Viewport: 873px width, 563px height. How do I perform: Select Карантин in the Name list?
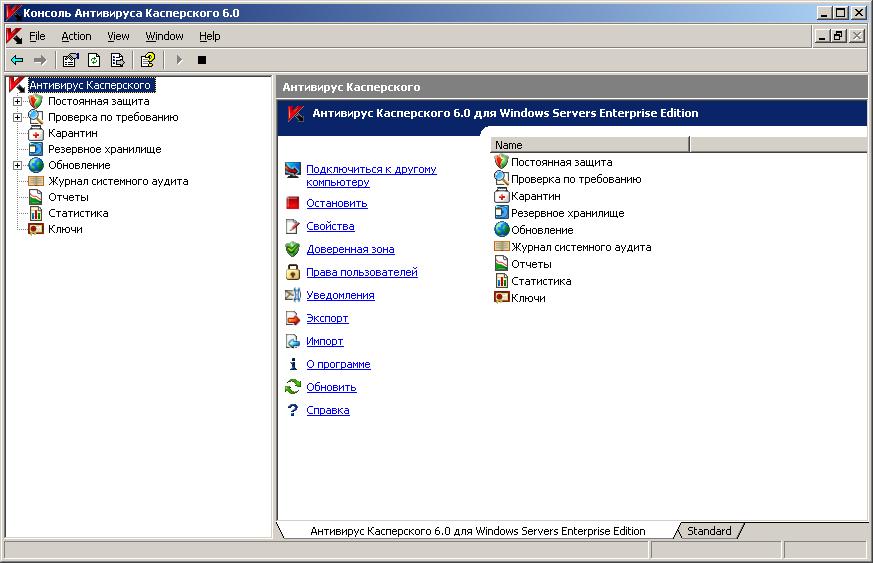click(x=536, y=196)
